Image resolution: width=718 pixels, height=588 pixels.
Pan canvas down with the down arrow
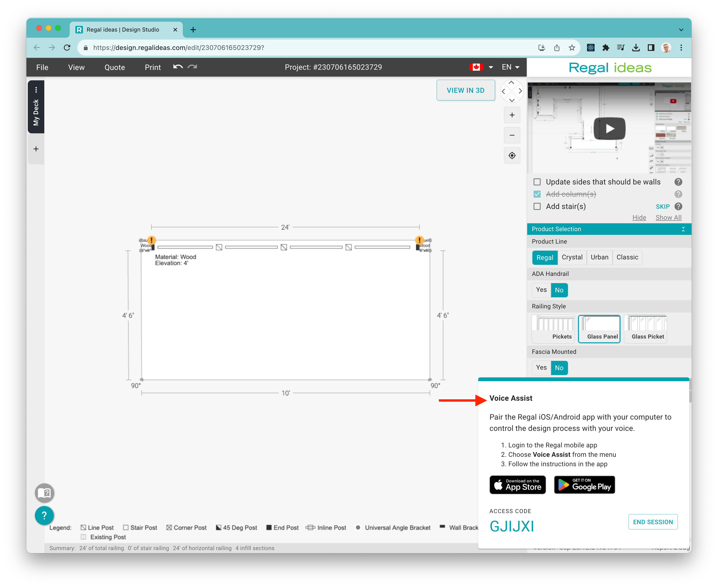coord(511,100)
